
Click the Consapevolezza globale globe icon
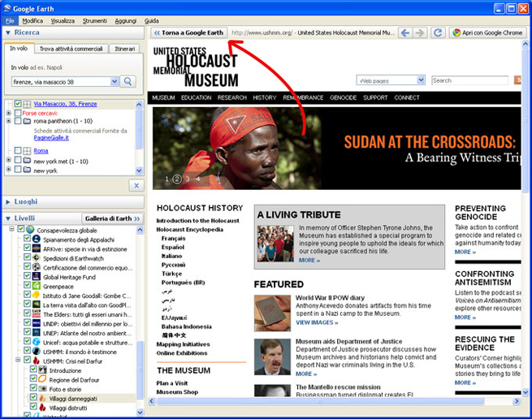pyautogui.click(x=30, y=230)
